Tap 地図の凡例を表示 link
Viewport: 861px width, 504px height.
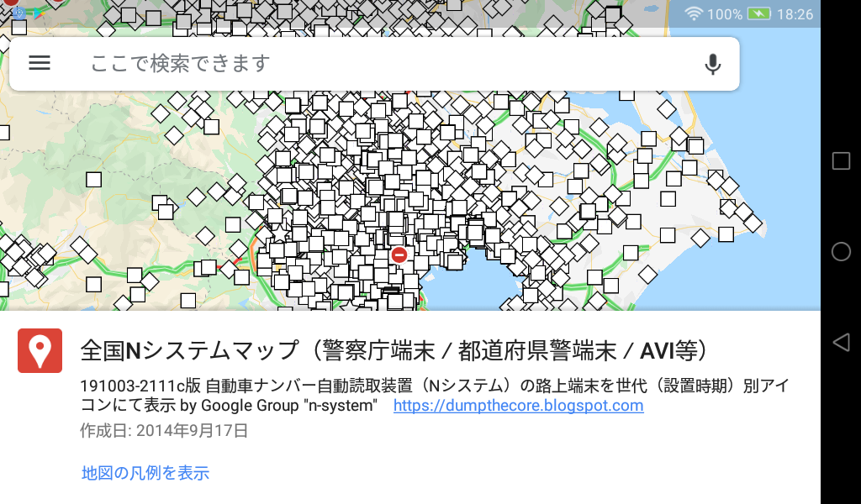[145, 473]
